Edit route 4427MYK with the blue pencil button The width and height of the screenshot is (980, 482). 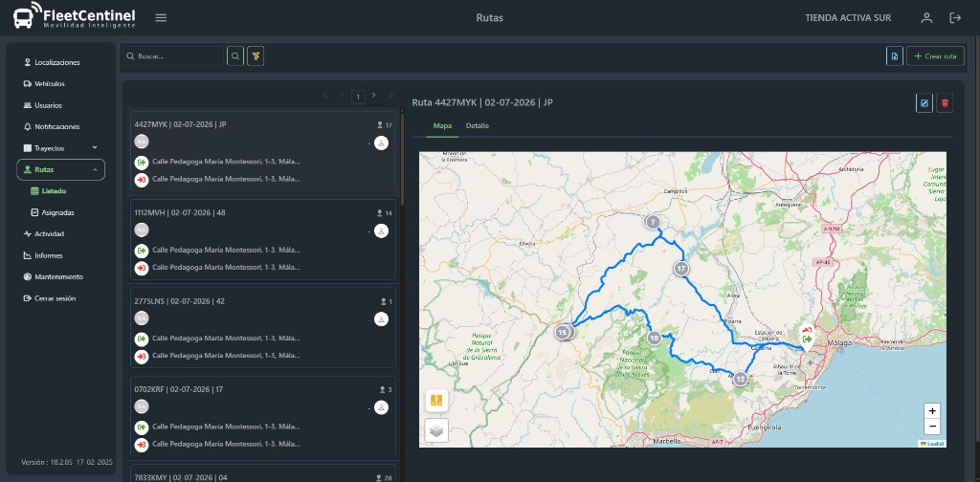click(x=924, y=103)
